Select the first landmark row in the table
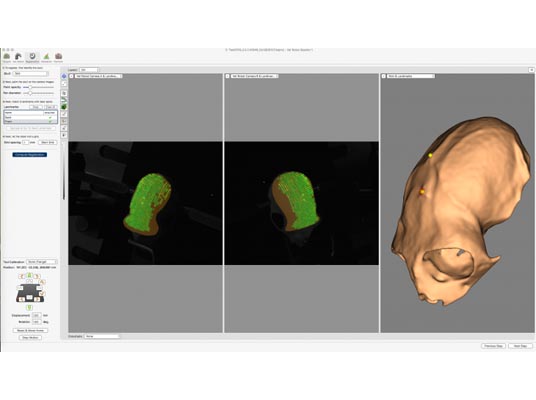Screen dimensions: 536x400 click(30, 117)
